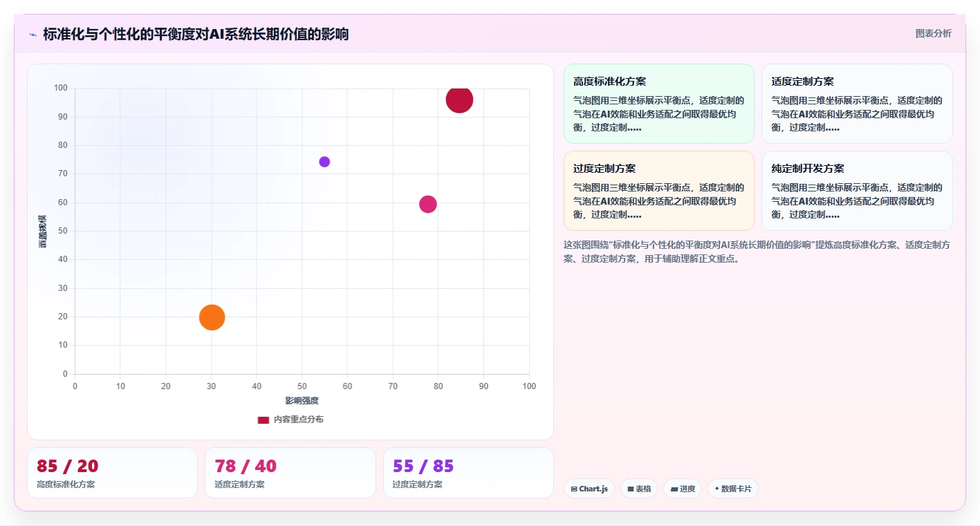Click the lightning icon beside the title

point(33,35)
